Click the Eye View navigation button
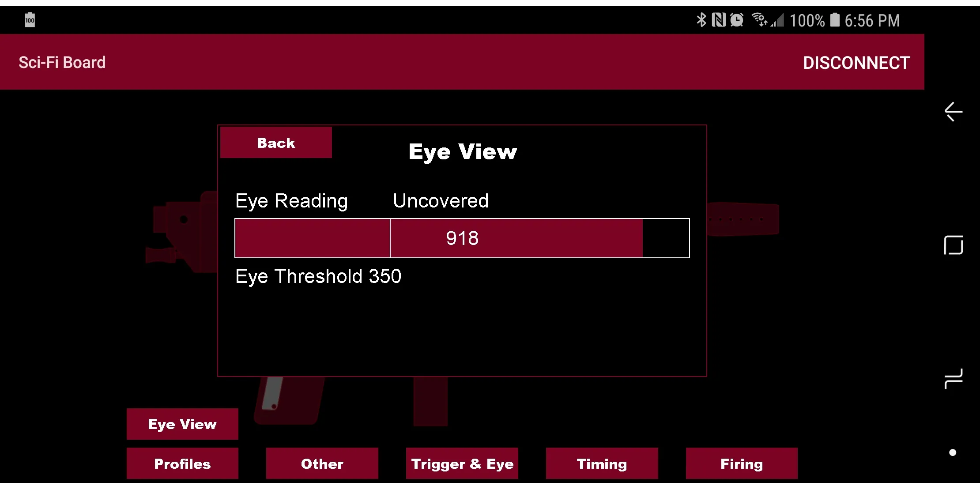The height and width of the screenshot is (490, 980). click(x=181, y=423)
